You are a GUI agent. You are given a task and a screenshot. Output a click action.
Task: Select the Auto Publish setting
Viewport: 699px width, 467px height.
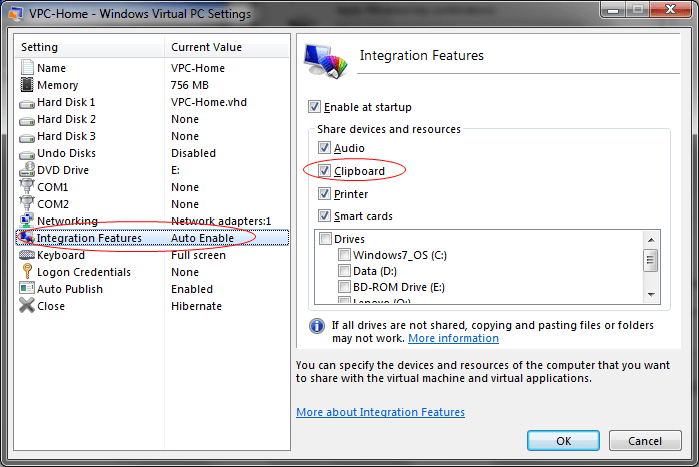152,289
